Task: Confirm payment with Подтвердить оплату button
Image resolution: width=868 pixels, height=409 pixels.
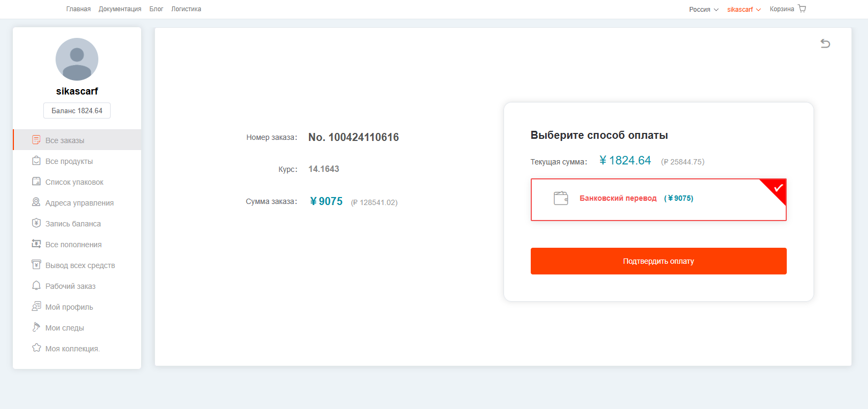Action: [658, 261]
